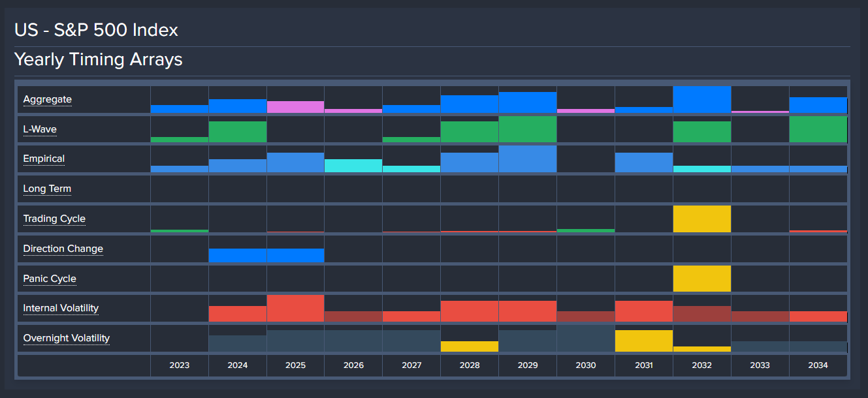
Task: Click the 2025 year column label
Action: [x=295, y=365]
